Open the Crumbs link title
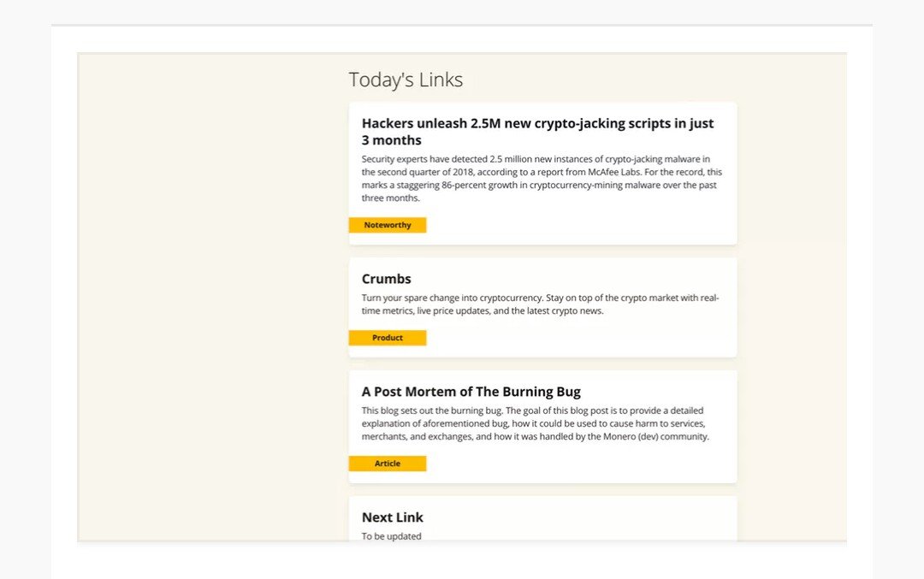924x579 pixels. point(386,279)
